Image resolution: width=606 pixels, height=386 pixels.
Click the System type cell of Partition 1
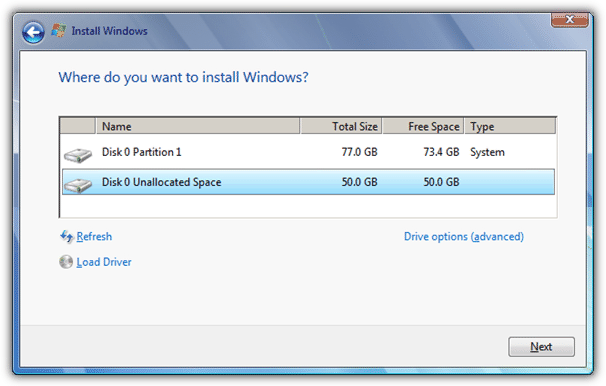click(x=487, y=152)
